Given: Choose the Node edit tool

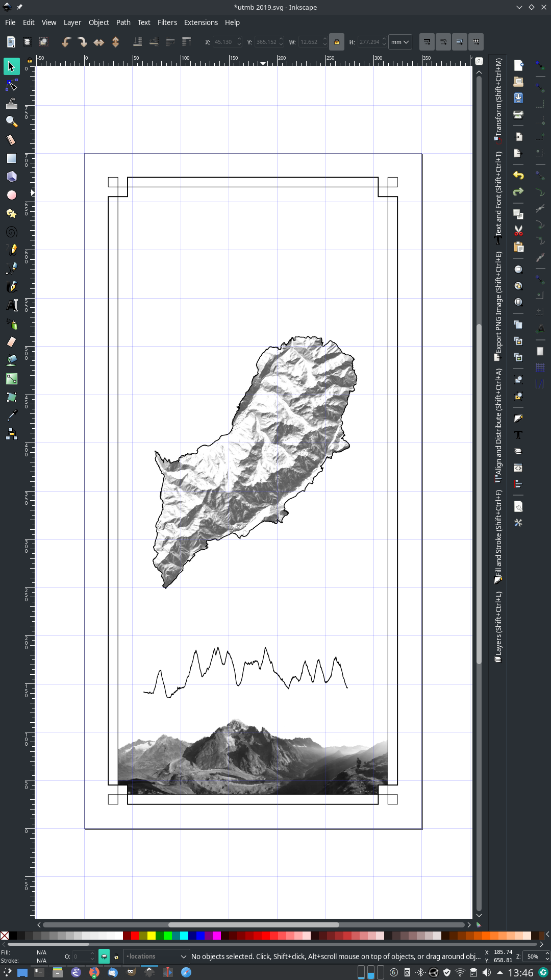Looking at the screenshot, I should [x=11, y=85].
